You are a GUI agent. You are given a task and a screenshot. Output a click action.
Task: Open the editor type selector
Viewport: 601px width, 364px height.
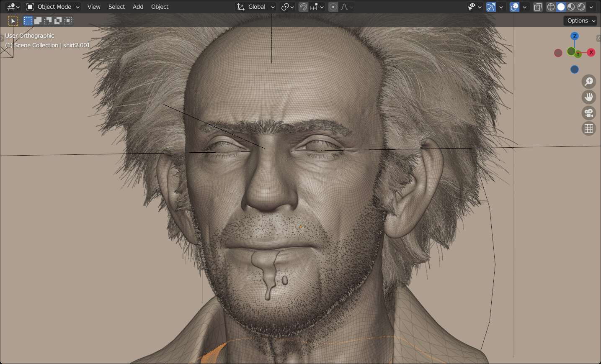coord(13,7)
